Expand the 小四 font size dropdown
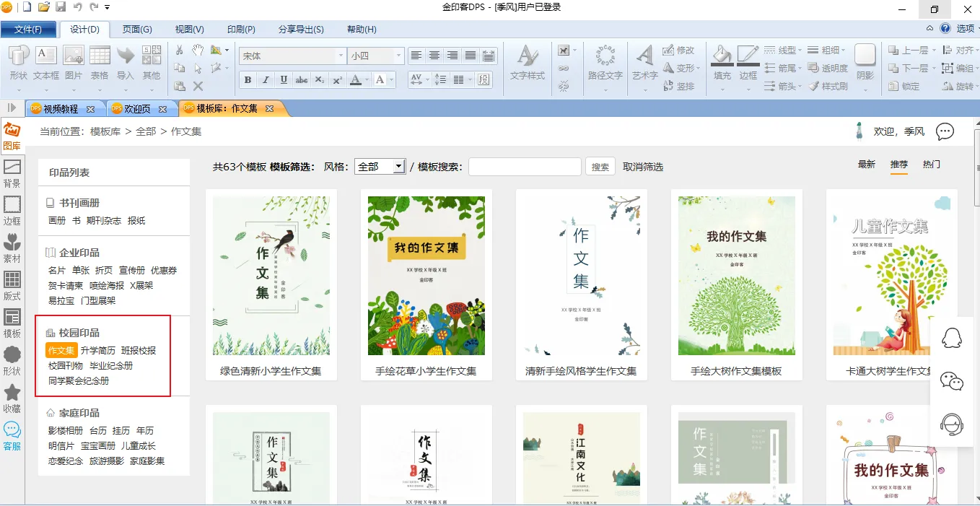 [398, 56]
